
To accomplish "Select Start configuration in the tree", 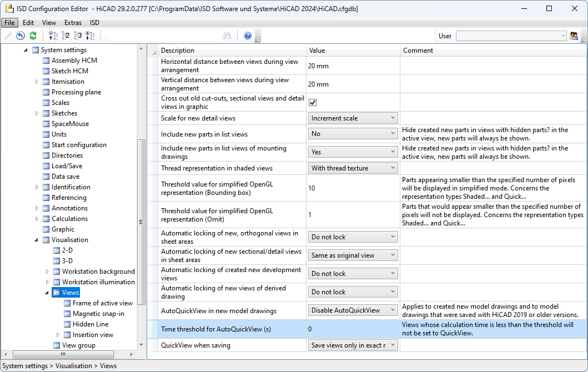I will 79,145.
